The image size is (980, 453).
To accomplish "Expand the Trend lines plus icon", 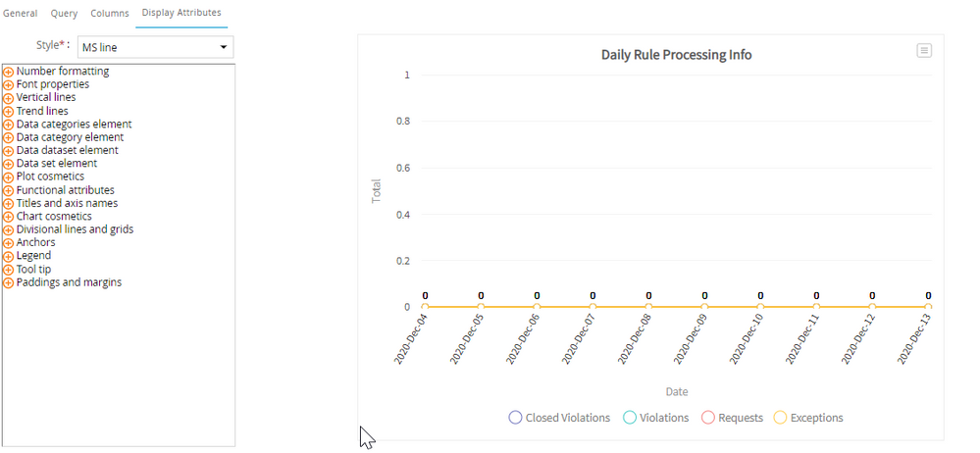I will click(9, 112).
